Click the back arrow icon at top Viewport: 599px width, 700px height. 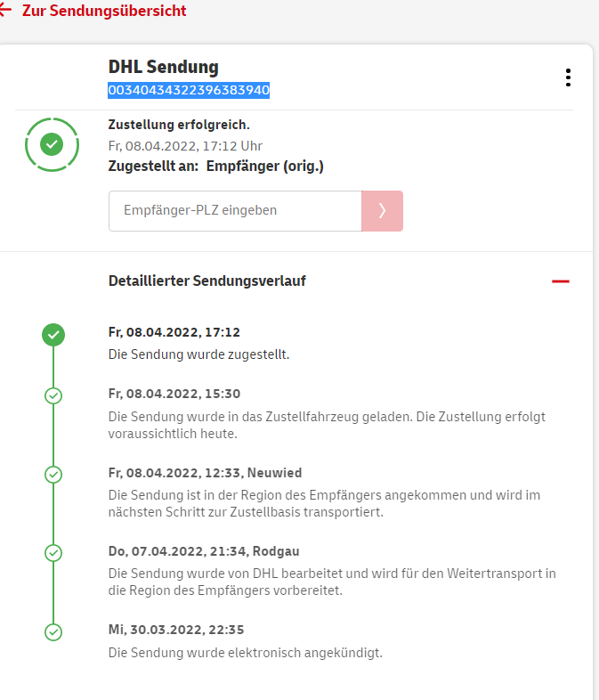point(5,11)
